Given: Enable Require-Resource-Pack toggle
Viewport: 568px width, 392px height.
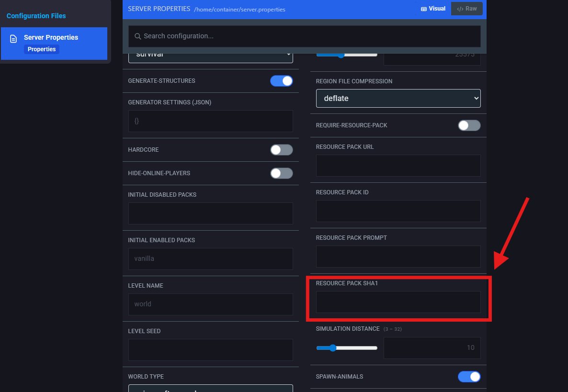Looking at the screenshot, I should coord(469,125).
